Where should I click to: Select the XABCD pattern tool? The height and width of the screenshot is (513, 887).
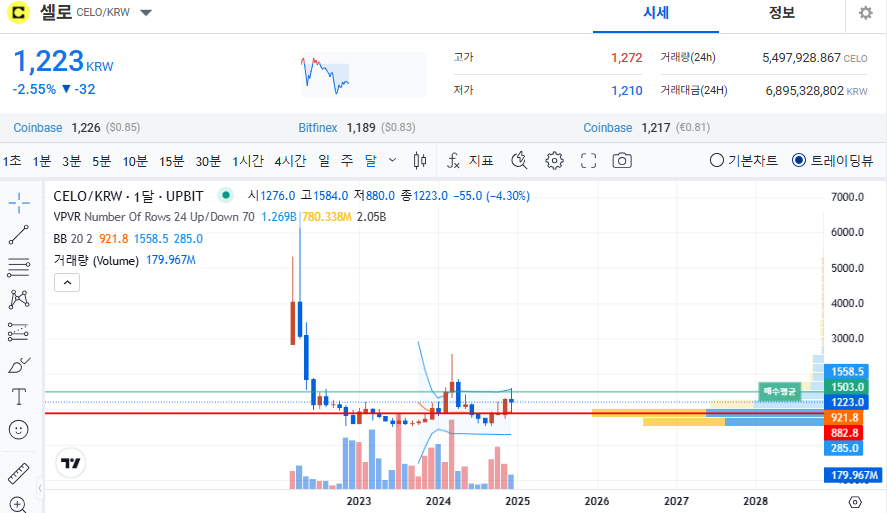[x=19, y=299]
